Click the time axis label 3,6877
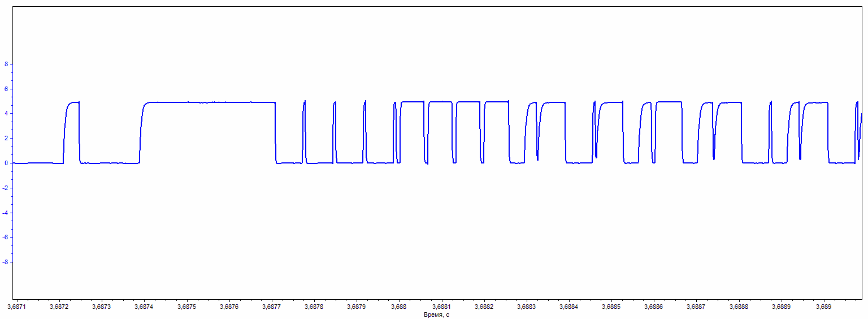Screen dimensions: 868x319 [x=272, y=307]
